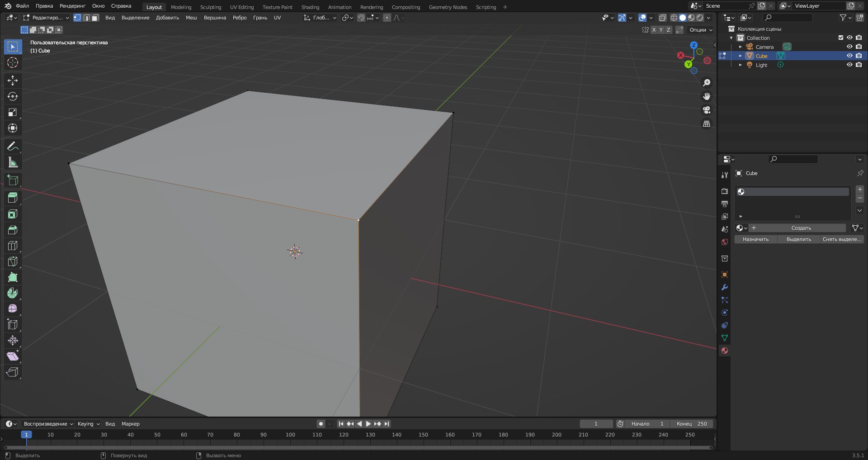Switch to the Sculpting workspace tab
The image size is (868, 460).
(x=211, y=7)
